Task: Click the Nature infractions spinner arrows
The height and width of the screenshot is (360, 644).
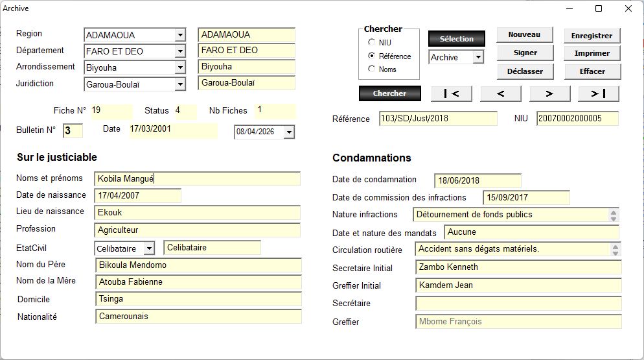Action: [x=614, y=215]
